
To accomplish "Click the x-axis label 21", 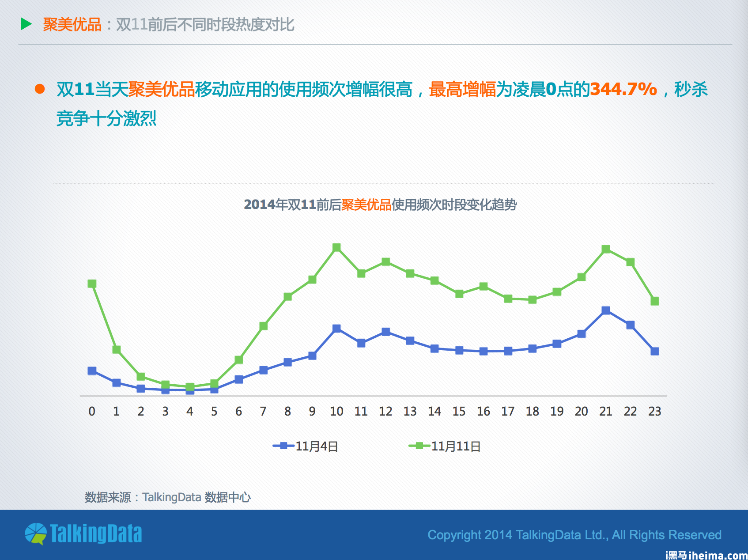I will coord(606,412).
